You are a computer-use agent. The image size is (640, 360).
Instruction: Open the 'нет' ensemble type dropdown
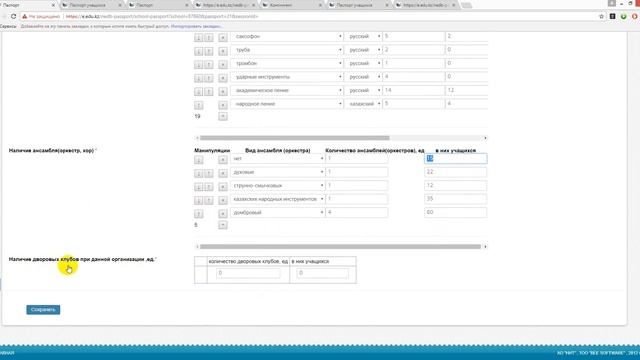[278, 158]
